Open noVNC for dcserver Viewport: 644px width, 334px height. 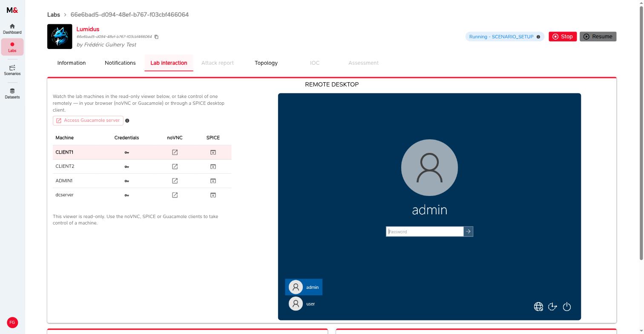pyautogui.click(x=175, y=195)
